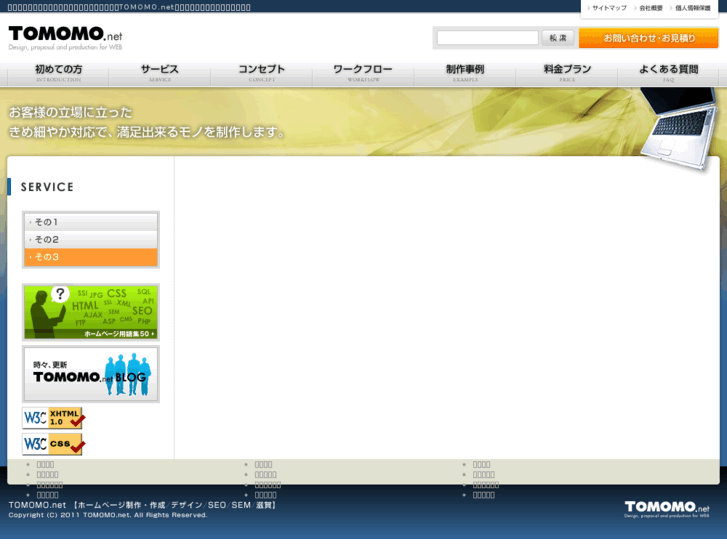Open the 初めての方 menu item
The height and width of the screenshot is (545, 727).
coord(58,73)
